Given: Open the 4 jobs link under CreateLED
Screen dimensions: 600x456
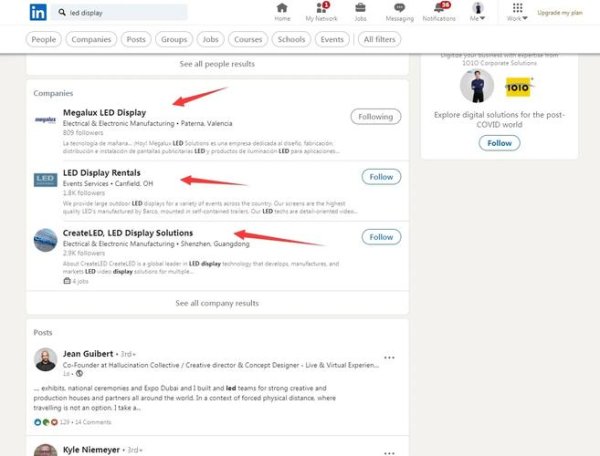Looking at the screenshot, I should pyautogui.click(x=76, y=281).
